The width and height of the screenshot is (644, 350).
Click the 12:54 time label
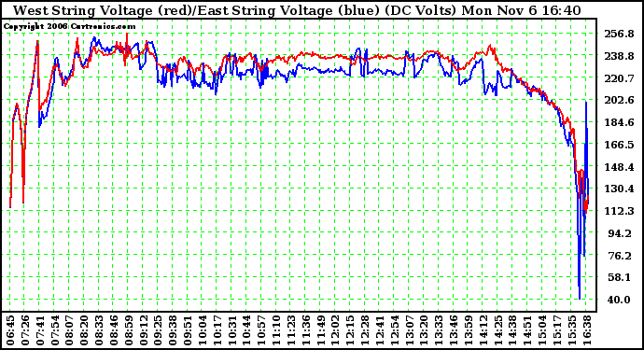(395, 329)
